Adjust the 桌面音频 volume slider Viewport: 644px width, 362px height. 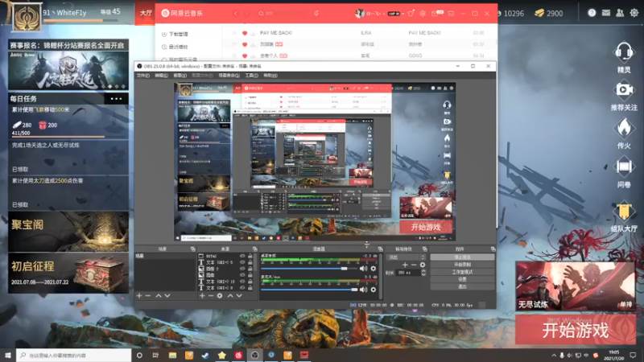pos(310,269)
